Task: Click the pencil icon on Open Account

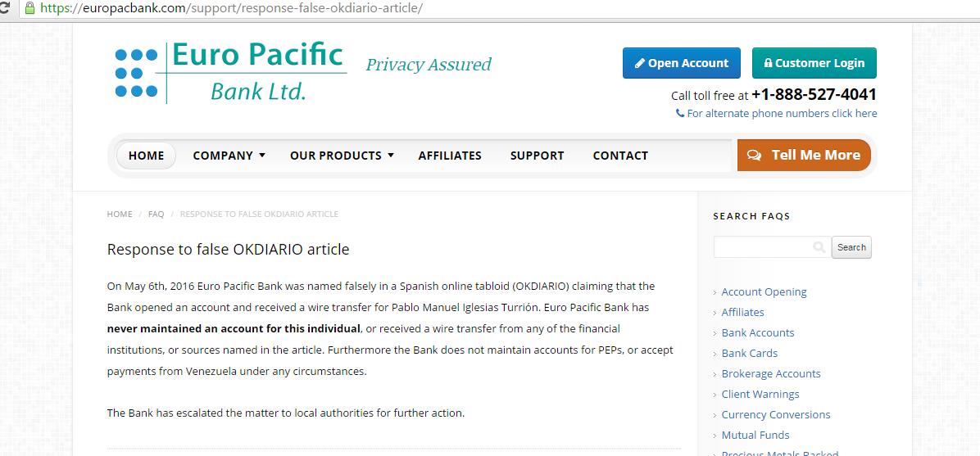Action: point(640,63)
